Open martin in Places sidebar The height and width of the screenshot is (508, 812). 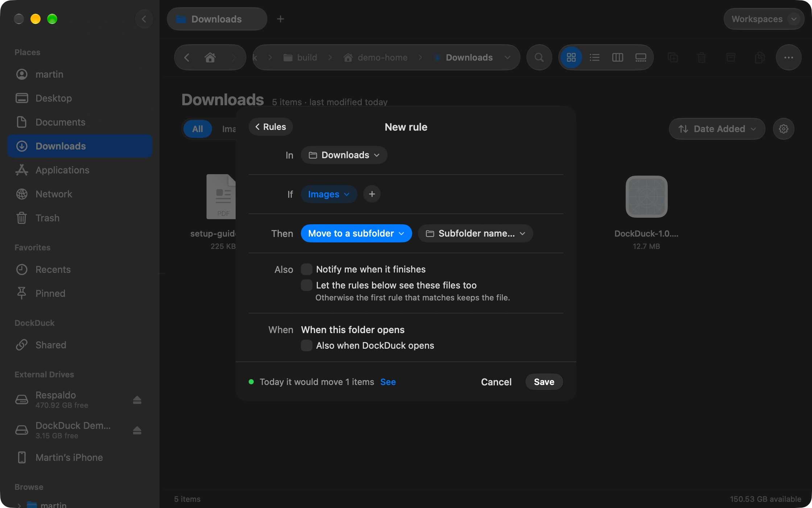point(80,74)
